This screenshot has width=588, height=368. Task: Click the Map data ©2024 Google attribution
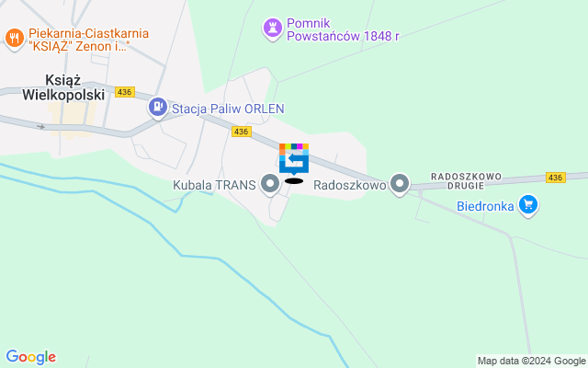pyautogui.click(x=531, y=362)
